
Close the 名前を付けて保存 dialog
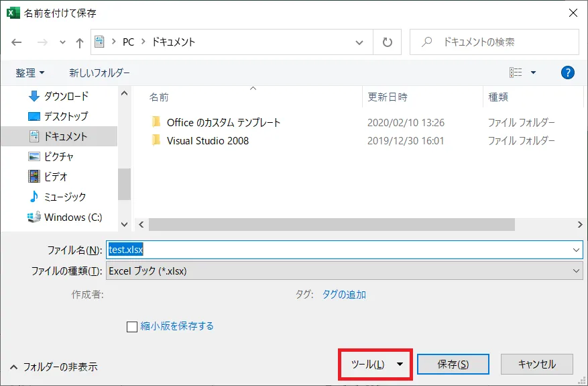(x=573, y=12)
